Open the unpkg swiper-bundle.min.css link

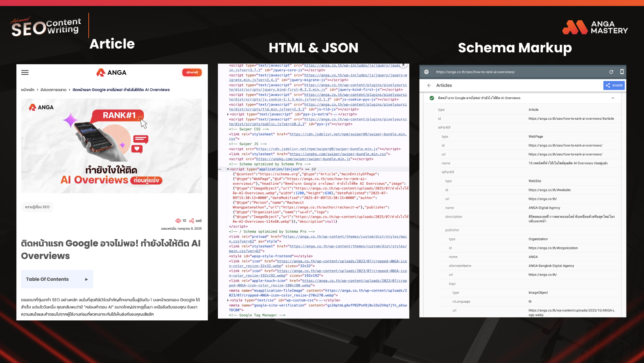(x=338, y=154)
